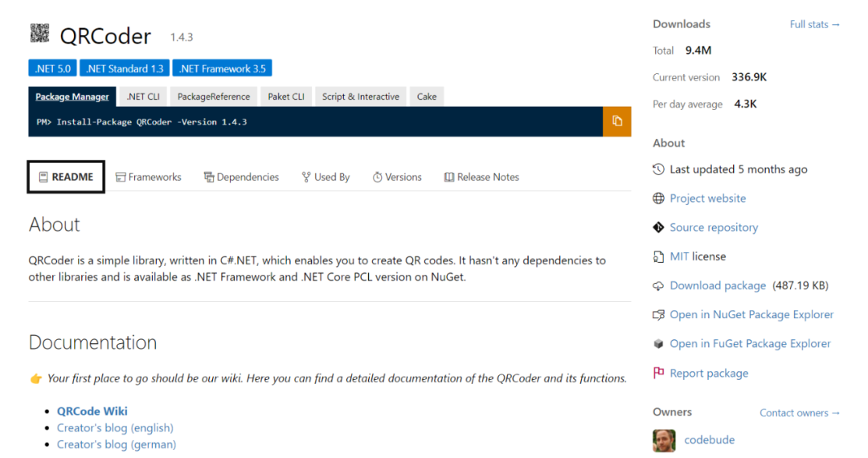Click the Per day average value 4.3K

[x=745, y=104]
